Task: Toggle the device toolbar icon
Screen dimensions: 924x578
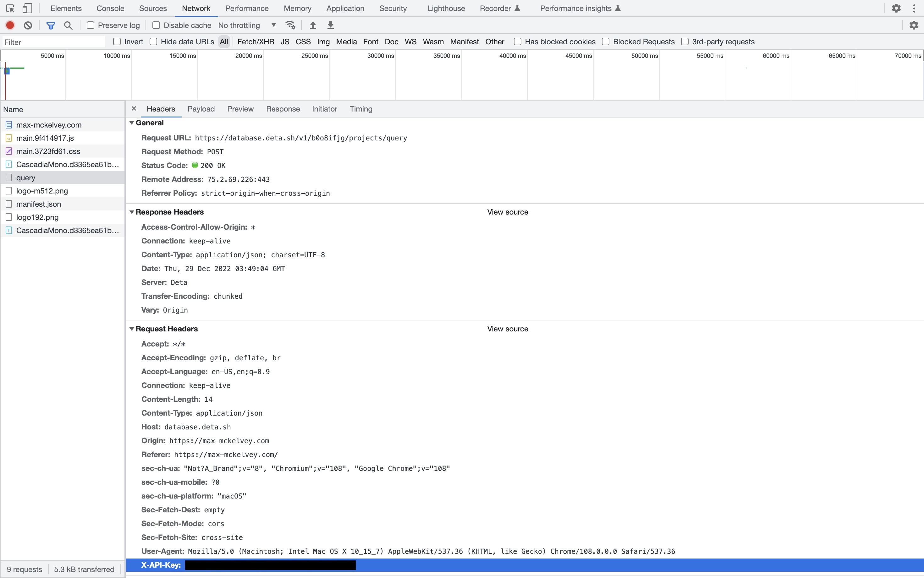Action: (27, 8)
